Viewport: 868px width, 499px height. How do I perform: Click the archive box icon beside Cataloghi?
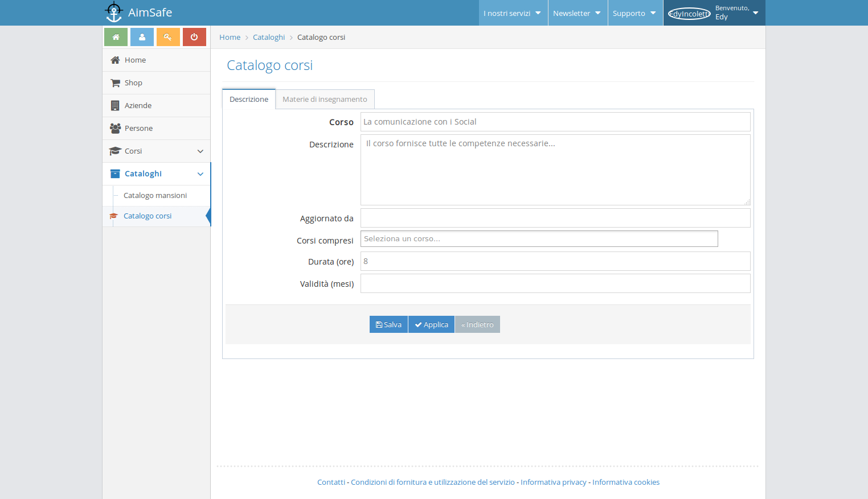[x=115, y=174]
